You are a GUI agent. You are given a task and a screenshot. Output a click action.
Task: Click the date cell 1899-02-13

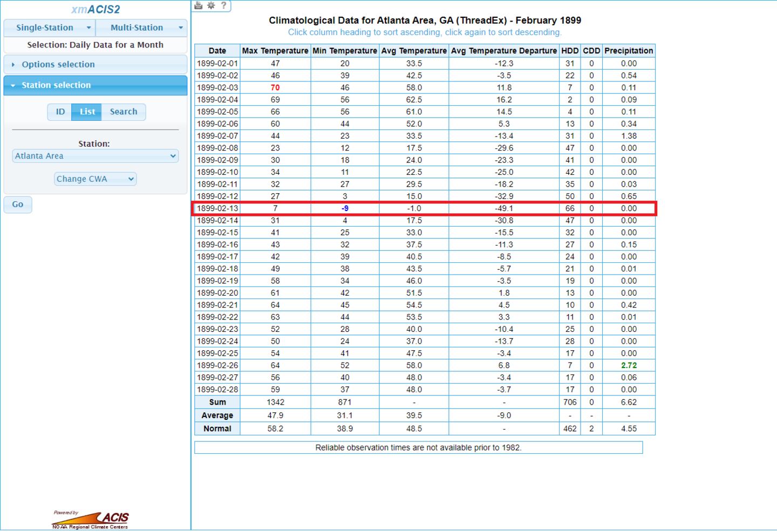(x=217, y=208)
